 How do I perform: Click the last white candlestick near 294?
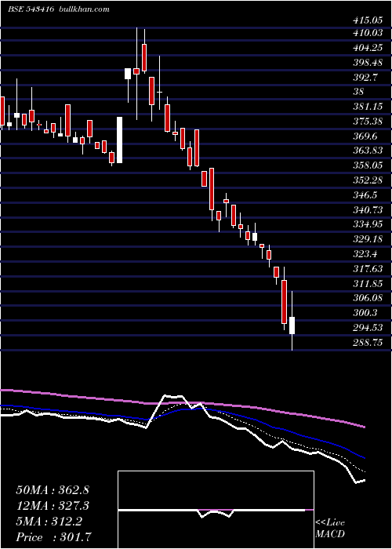pyautogui.click(x=292, y=325)
